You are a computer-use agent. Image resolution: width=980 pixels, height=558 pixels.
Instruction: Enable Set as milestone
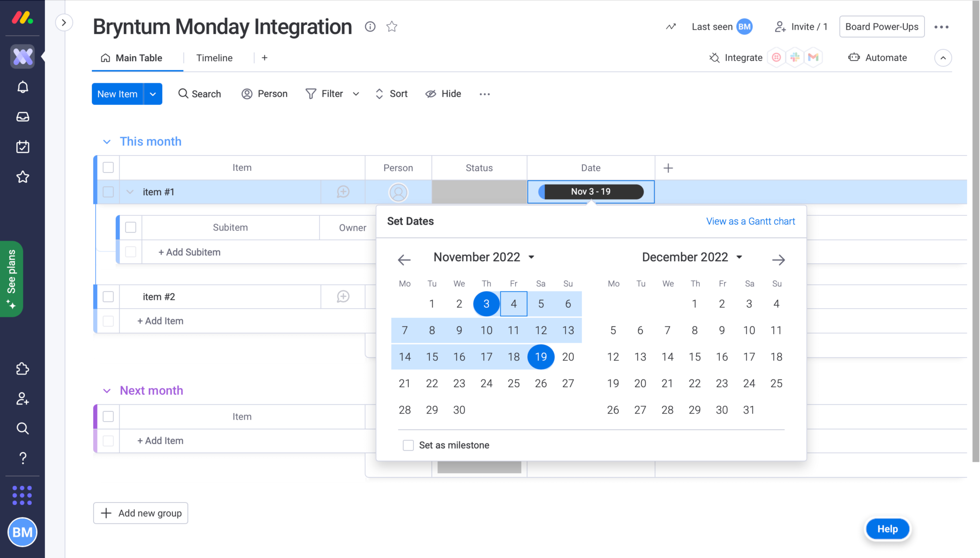(408, 446)
